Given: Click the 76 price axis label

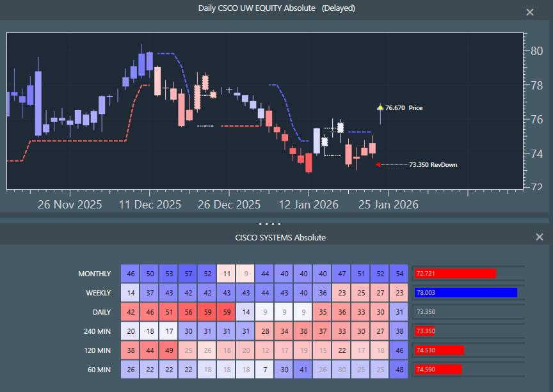Looking at the screenshot, I should click(x=537, y=120).
